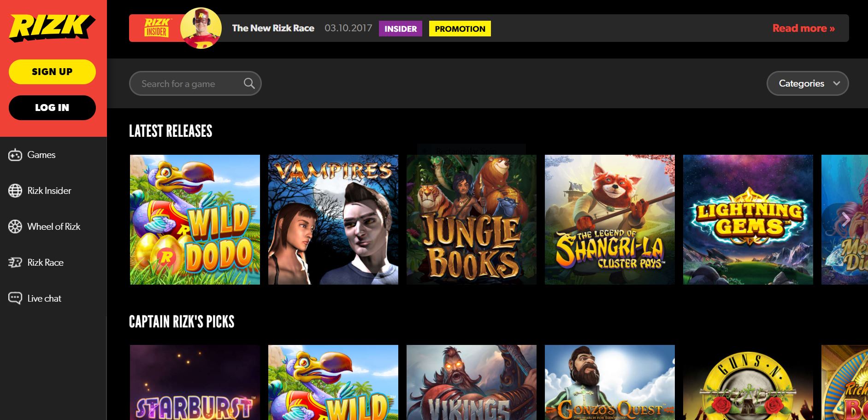This screenshot has width=868, height=420.
Task: Click the LATEST RELEASES heading
Action: 171,131
